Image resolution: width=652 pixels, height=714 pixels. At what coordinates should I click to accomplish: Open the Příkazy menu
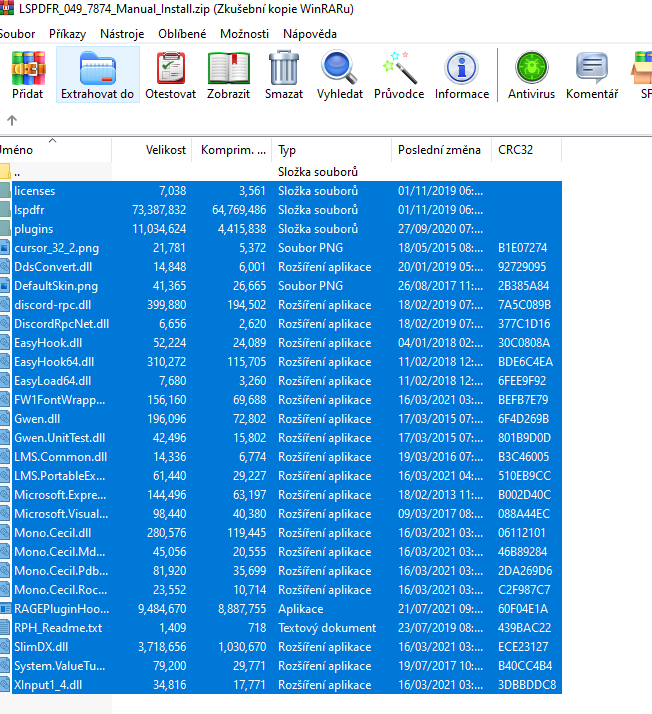[x=67, y=34]
